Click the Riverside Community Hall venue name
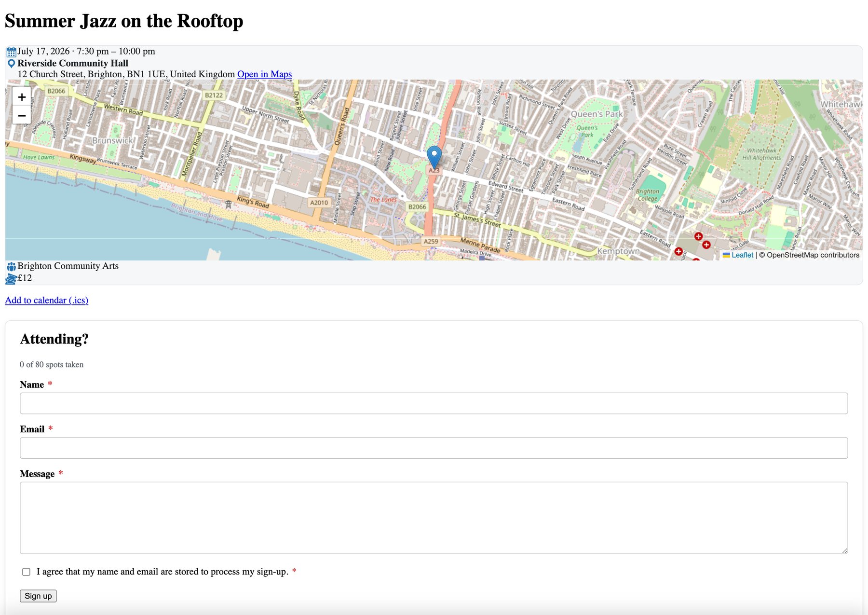The image size is (868, 615). tap(73, 63)
